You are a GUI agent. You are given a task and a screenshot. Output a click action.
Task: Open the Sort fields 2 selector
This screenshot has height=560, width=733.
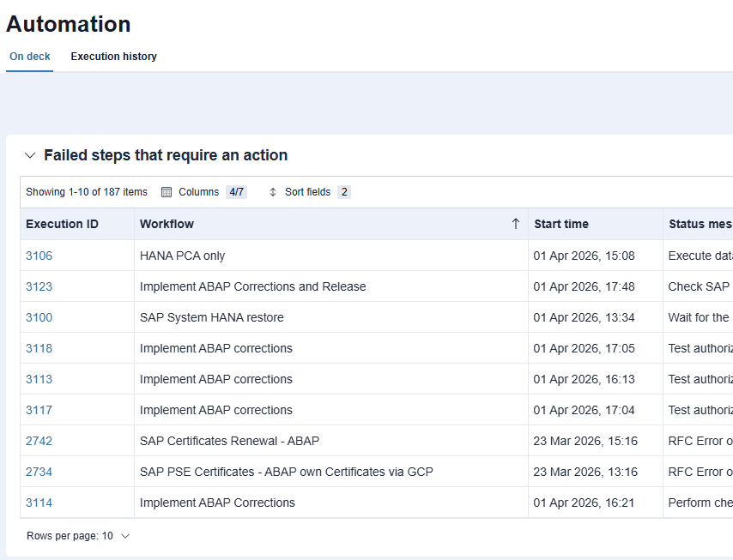pyautogui.click(x=311, y=192)
